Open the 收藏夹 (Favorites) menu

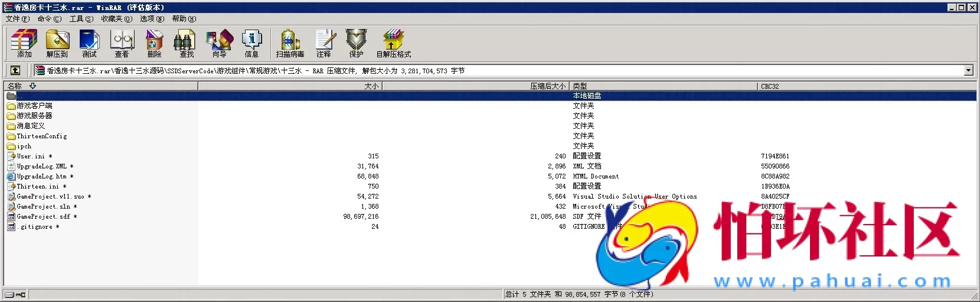point(117,19)
